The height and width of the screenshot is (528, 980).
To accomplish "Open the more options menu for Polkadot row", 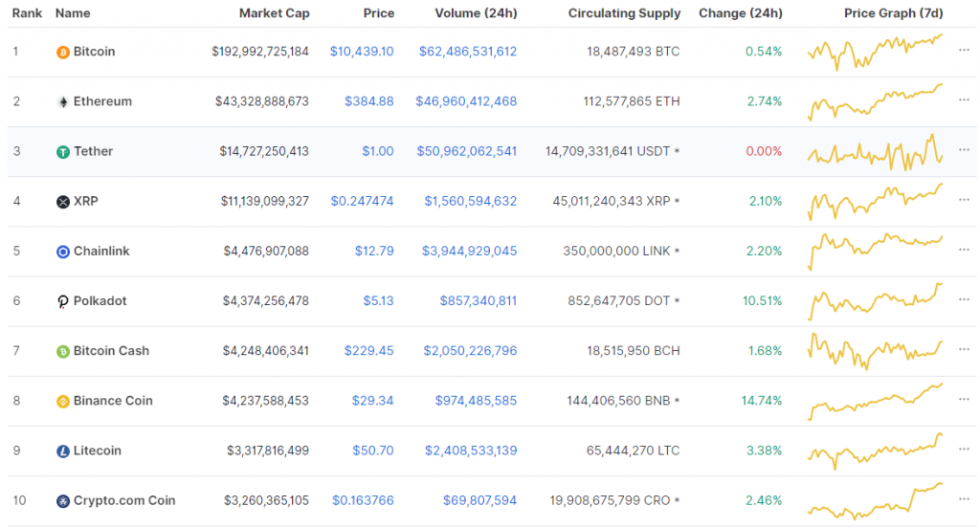I will click(964, 300).
